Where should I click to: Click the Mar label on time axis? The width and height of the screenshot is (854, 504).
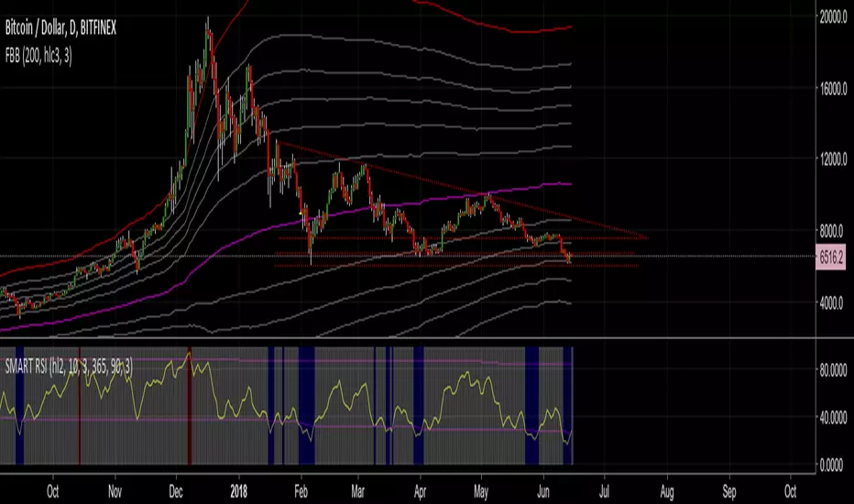pyautogui.click(x=358, y=491)
